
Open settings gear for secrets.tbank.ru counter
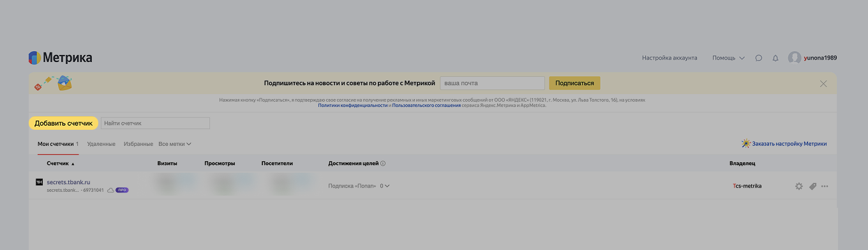coord(799,186)
